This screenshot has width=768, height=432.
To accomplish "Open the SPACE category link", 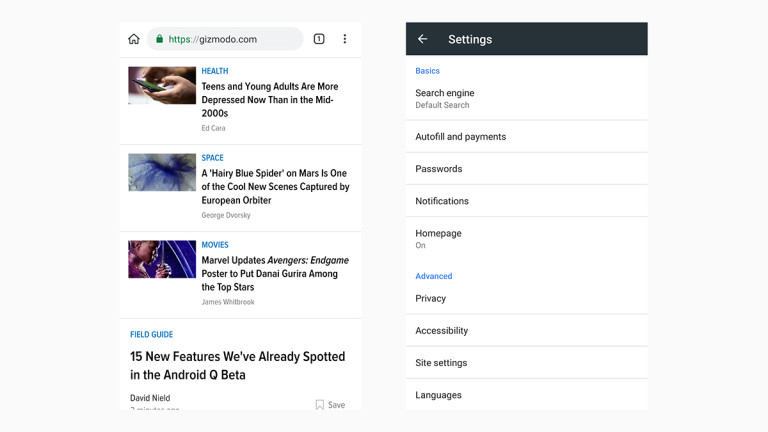I will pyautogui.click(x=212, y=158).
